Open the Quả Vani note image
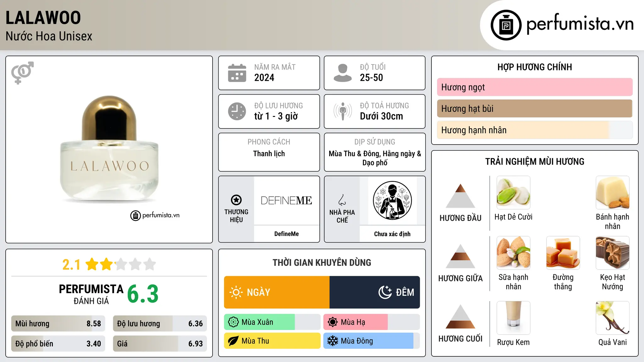Viewport: 644px width, 362px height. (613, 318)
